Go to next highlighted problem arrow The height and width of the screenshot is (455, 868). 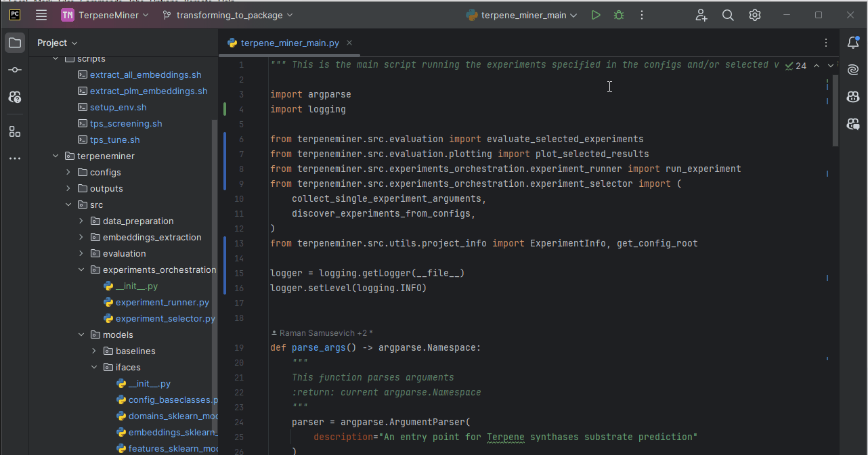click(831, 66)
